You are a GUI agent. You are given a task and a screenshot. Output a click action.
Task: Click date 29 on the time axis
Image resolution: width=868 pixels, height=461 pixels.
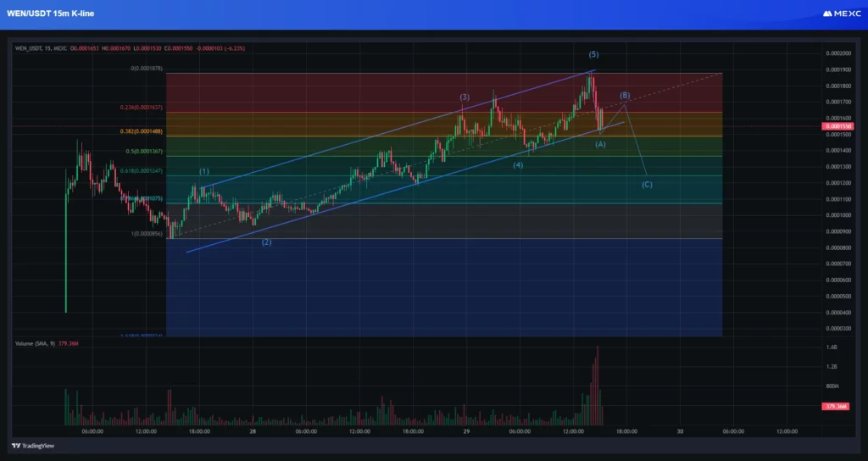(466, 431)
